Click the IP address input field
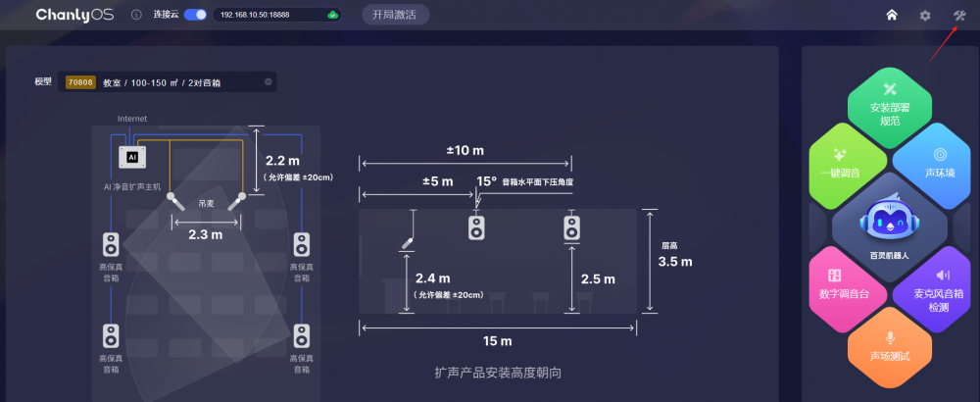980x402 pixels. tap(269, 15)
